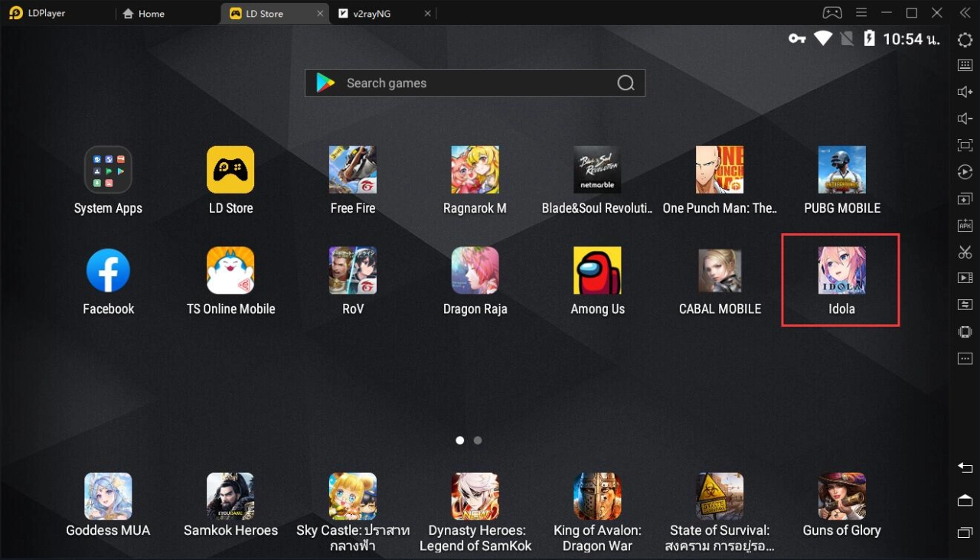Take a screenshot using the scissors icon

965,252
